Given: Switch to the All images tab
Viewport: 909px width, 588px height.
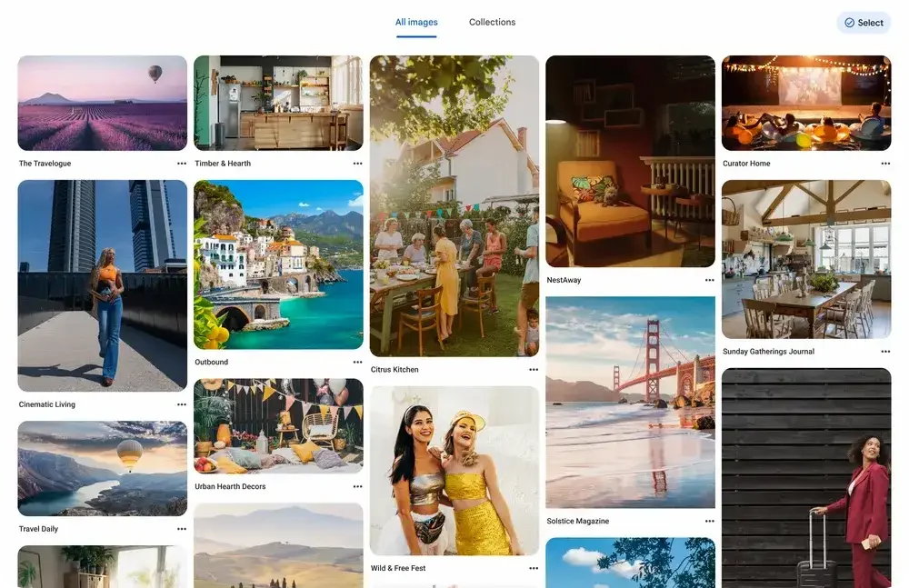Looking at the screenshot, I should 416,22.
